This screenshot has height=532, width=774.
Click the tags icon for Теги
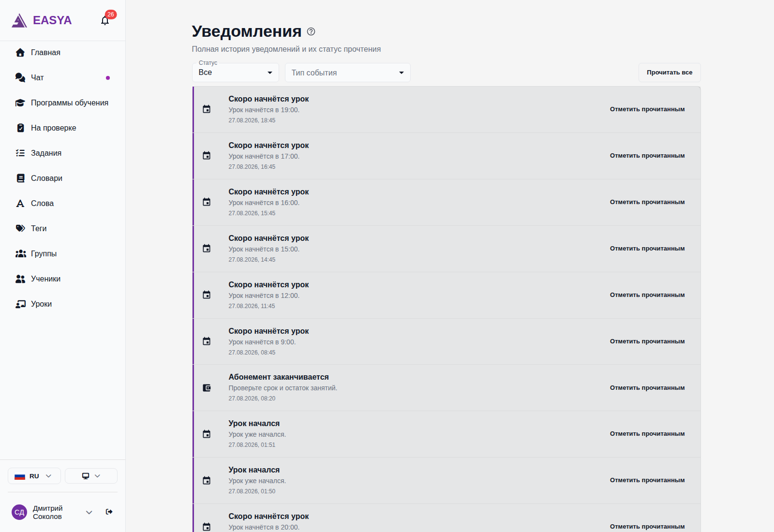click(x=20, y=229)
